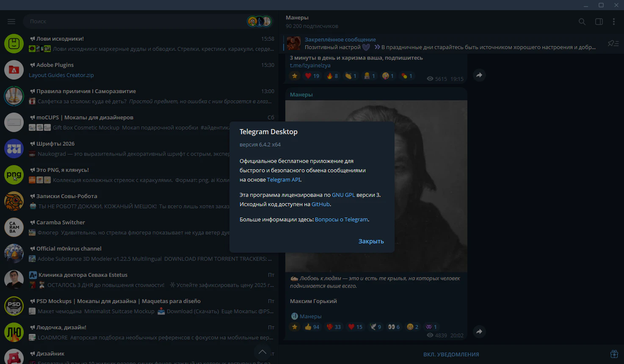The image size is (624, 364).
Task: Click the Клиника доктора Севака avatar
Action: point(14,280)
